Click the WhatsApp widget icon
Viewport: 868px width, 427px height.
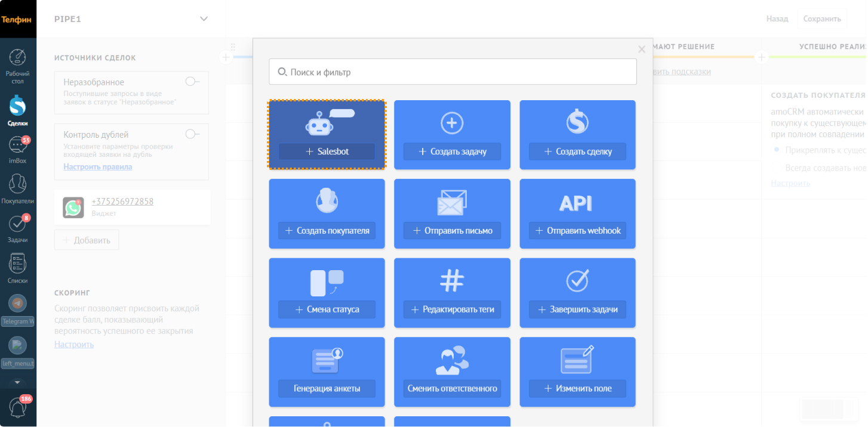73,208
